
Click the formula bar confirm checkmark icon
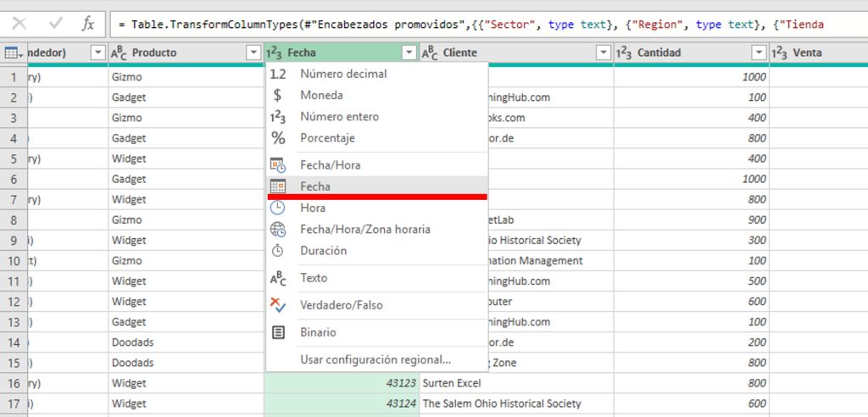(x=56, y=23)
